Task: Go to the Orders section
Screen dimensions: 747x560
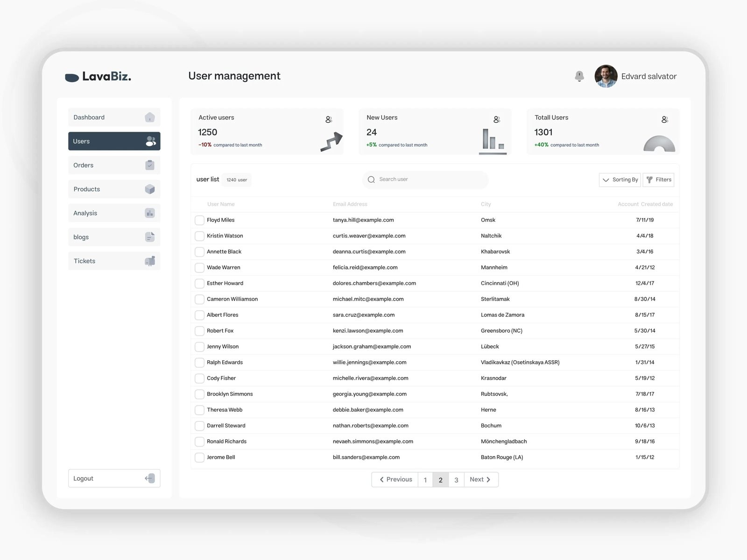Action: (114, 165)
